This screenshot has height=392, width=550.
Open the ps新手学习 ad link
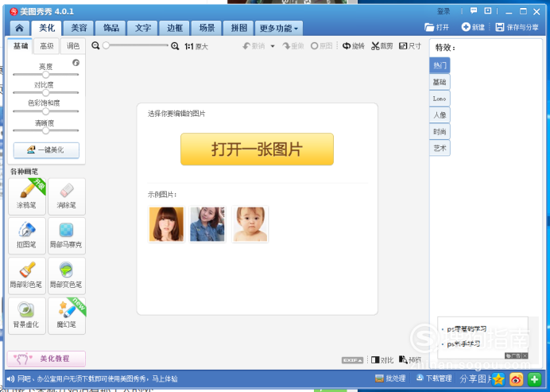point(463,344)
